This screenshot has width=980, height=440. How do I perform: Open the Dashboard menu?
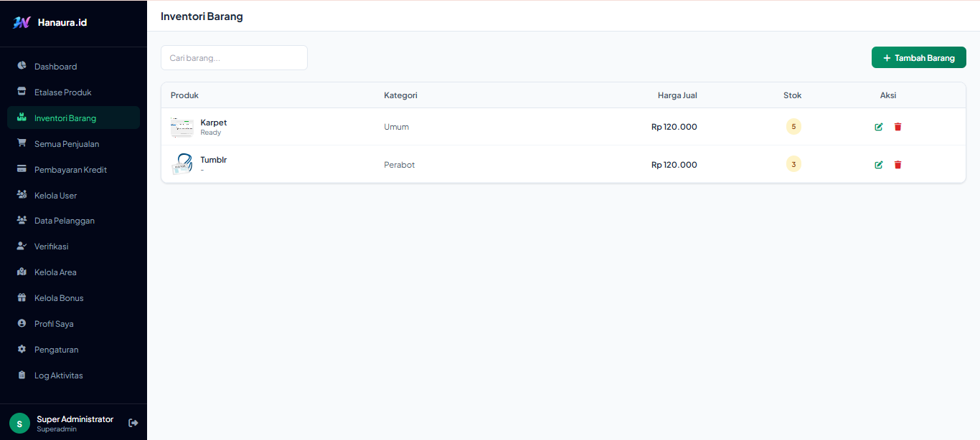point(73,67)
